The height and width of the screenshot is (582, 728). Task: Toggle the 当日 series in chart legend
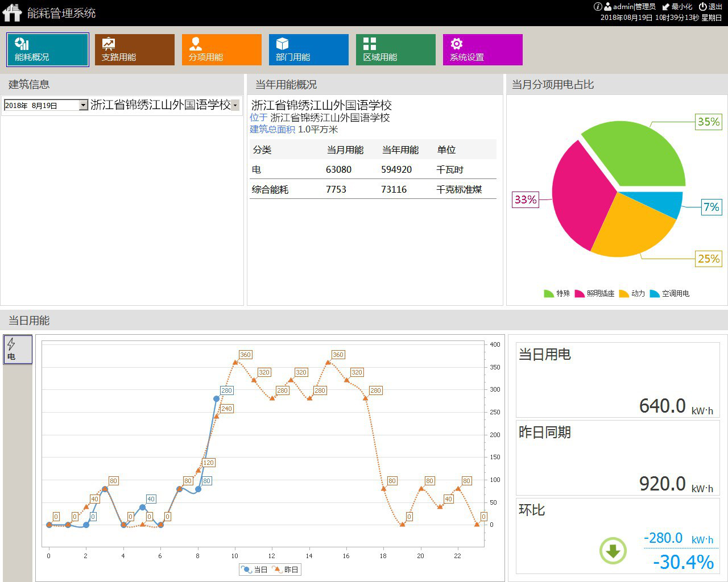254,569
